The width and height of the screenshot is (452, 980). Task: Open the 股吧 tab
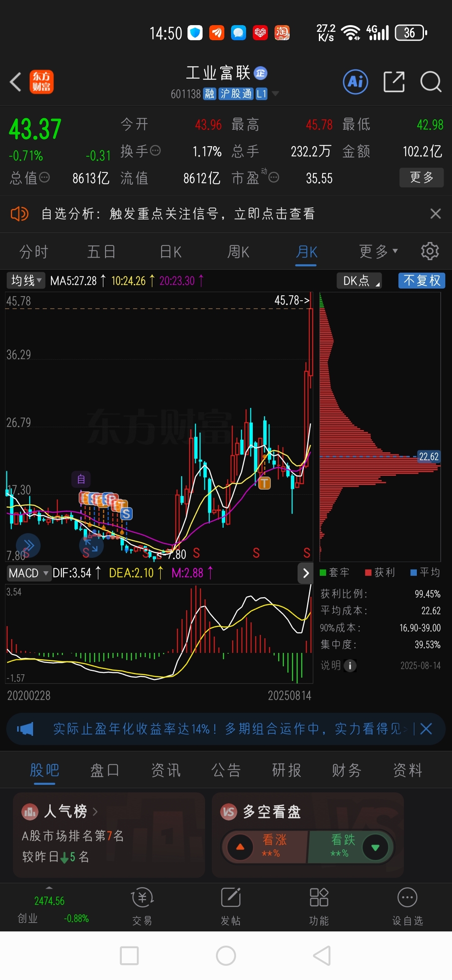pos(44,770)
